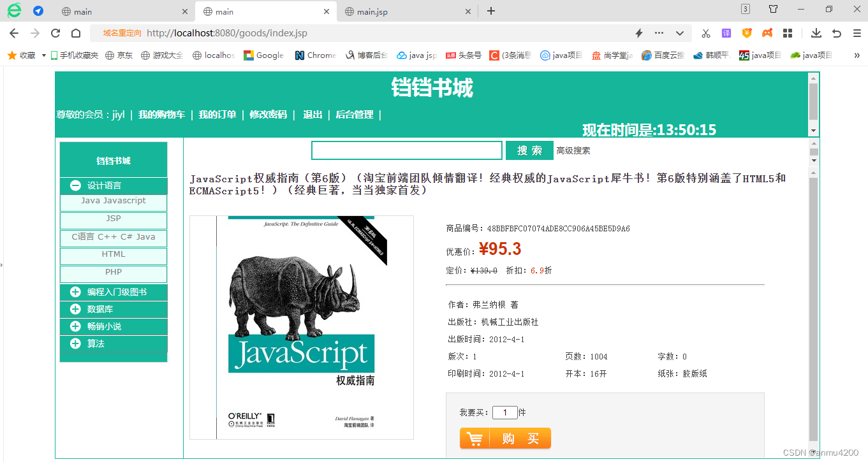
Task: Click the lightning speed mode icon
Action: pyautogui.click(x=639, y=33)
